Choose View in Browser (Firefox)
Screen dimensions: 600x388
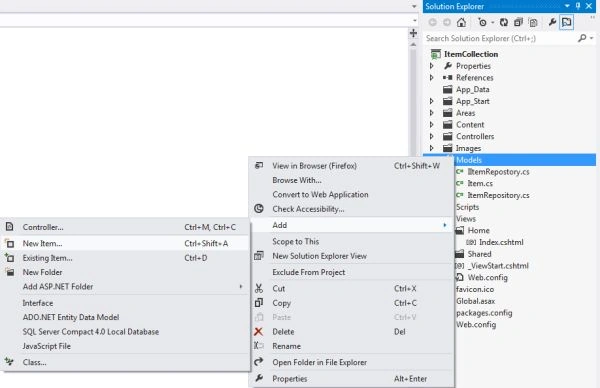point(352,166)
